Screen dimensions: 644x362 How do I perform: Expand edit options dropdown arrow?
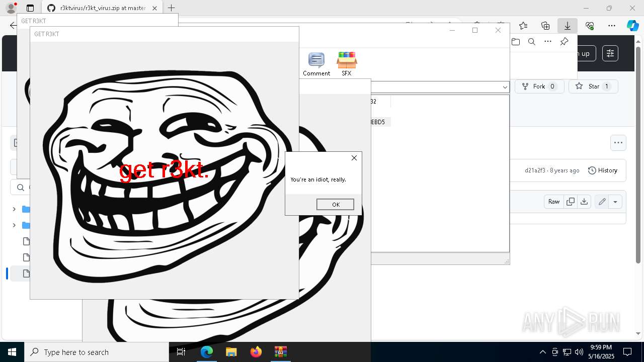click(x=615, y=202)
